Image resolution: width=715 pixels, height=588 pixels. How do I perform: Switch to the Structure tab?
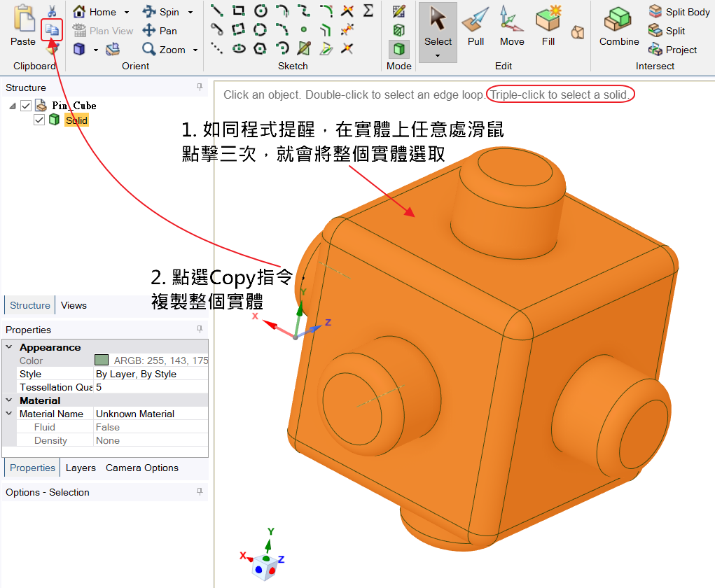click(x=30, y=305)
